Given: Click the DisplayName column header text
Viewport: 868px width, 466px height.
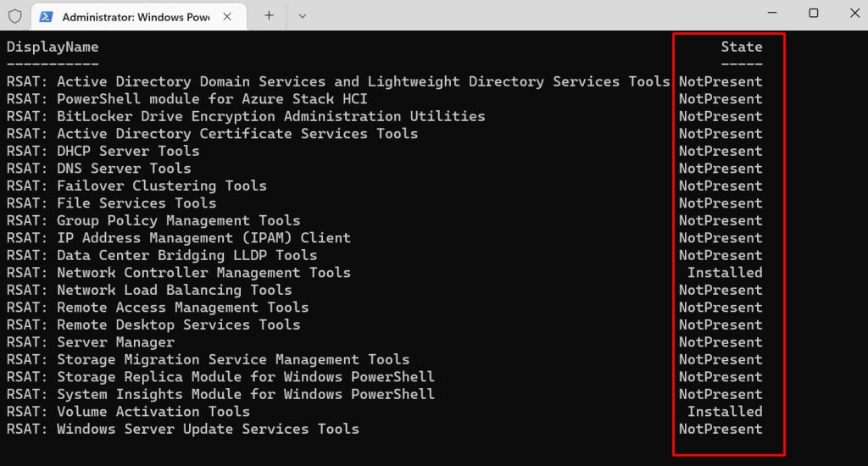Looking at the screenshot, I should click(53, 47).
